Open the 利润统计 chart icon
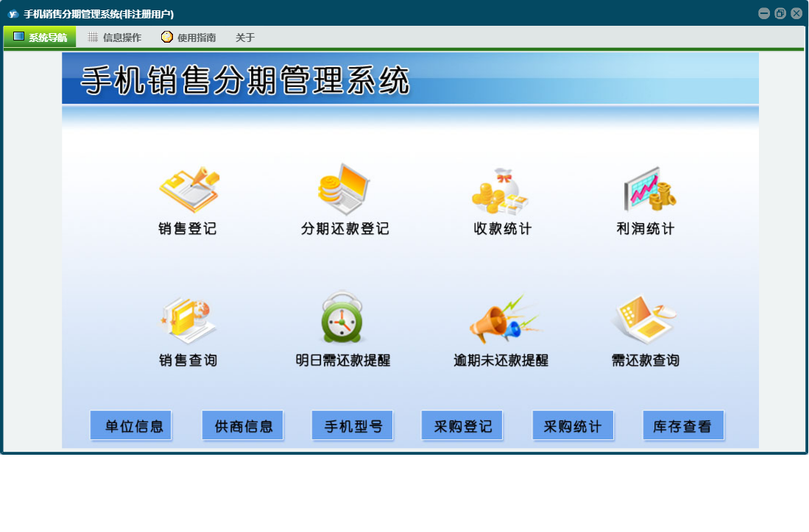Image resolution: width=809 pixels, height=532 pixels. pyautogui.click(x=650, y=189)
